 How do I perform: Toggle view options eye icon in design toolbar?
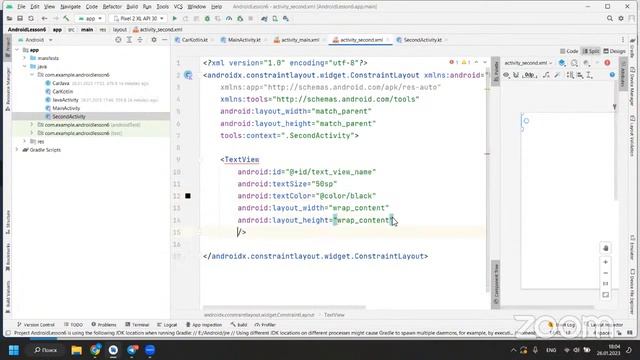tap(506, 75)
